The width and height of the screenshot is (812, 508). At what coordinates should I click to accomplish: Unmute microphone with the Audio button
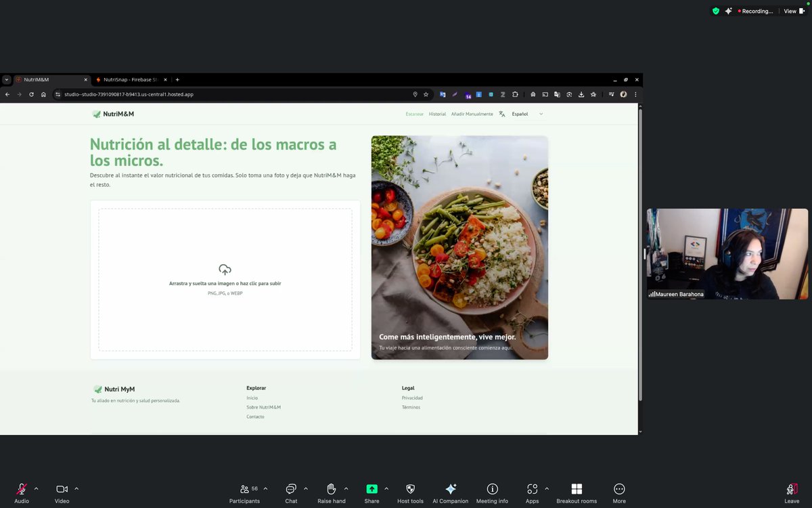point(22,492)
